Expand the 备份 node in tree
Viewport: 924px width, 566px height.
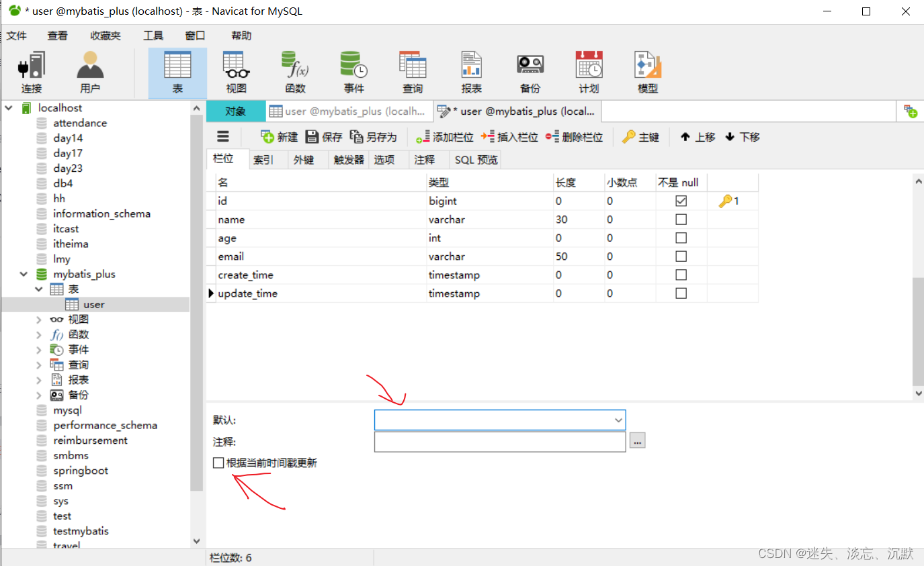click(39, 395)
